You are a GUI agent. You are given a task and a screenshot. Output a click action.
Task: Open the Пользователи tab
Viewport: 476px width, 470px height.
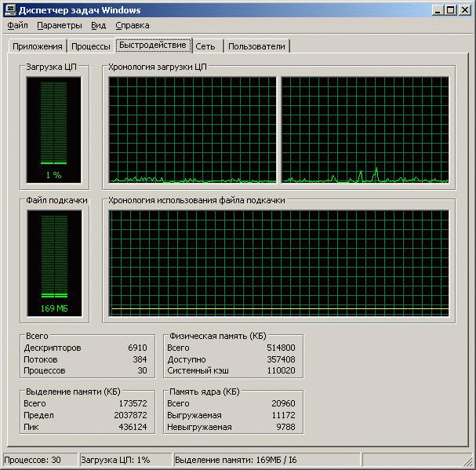click(256, 46)
